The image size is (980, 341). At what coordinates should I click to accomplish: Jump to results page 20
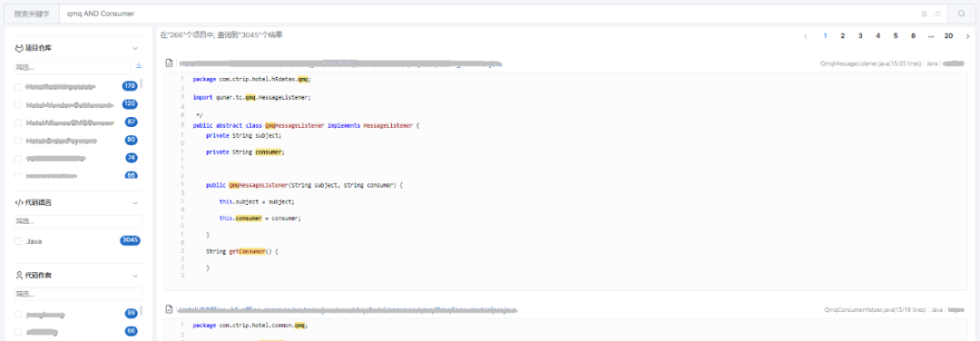point(948,36)
